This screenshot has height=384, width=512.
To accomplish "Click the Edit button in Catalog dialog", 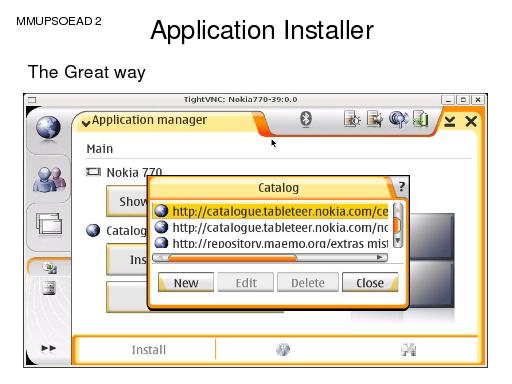I will (x=246, y=283).
